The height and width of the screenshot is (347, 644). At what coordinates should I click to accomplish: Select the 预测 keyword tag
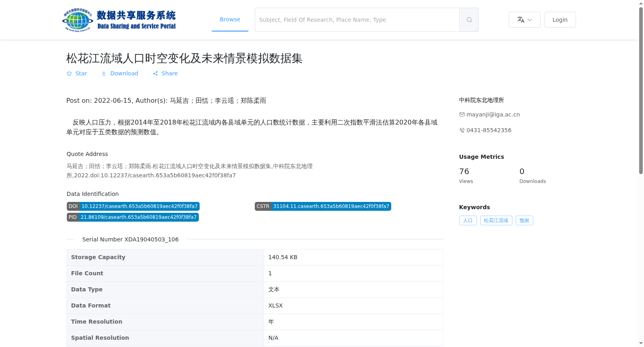click(x=524, y=220)
